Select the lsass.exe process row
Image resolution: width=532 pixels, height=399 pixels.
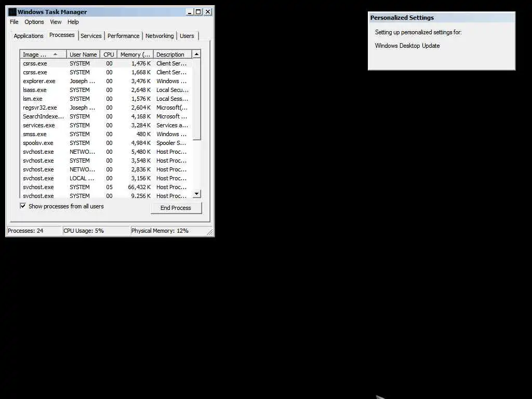(106, 90)
